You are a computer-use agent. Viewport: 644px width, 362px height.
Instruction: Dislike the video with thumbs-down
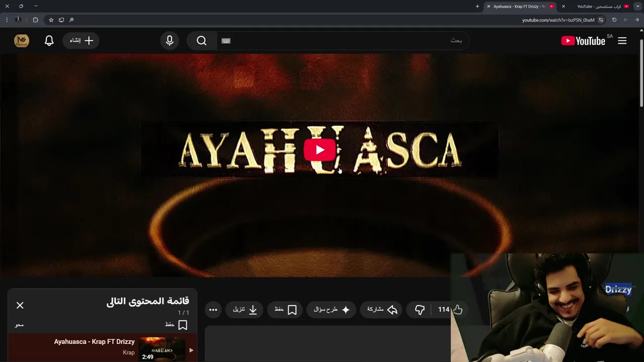[x=420, y=310]
